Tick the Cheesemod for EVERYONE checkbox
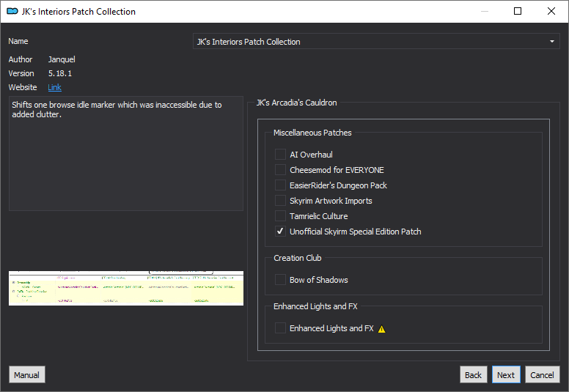The height and width of the screenshot is (392, 569). click(x=280, y=170)
